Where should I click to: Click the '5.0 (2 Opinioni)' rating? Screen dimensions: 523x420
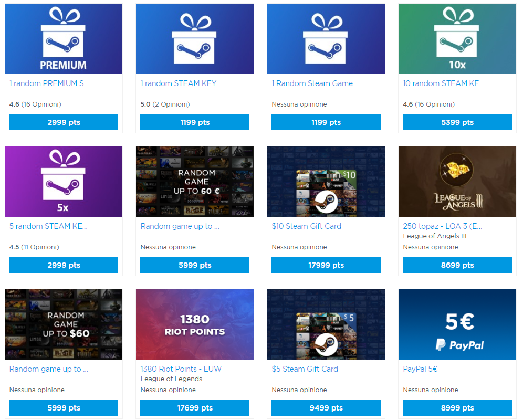pos(165,104)
